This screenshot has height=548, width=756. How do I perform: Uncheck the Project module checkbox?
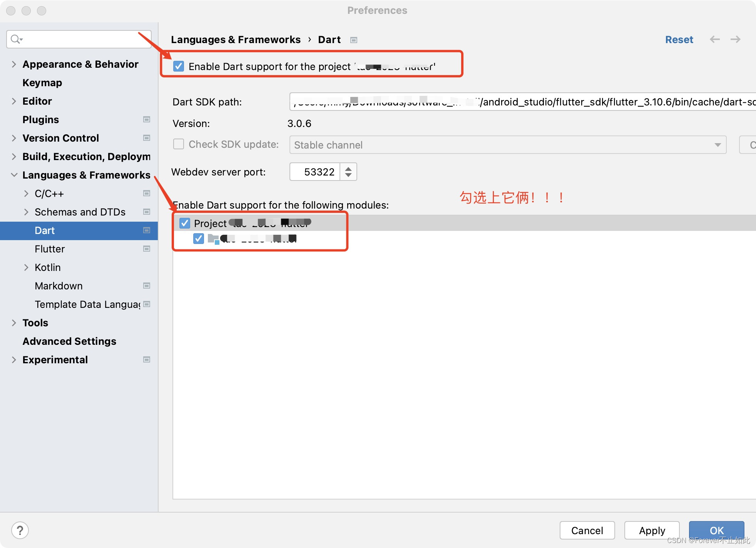[x=185, y=223]
